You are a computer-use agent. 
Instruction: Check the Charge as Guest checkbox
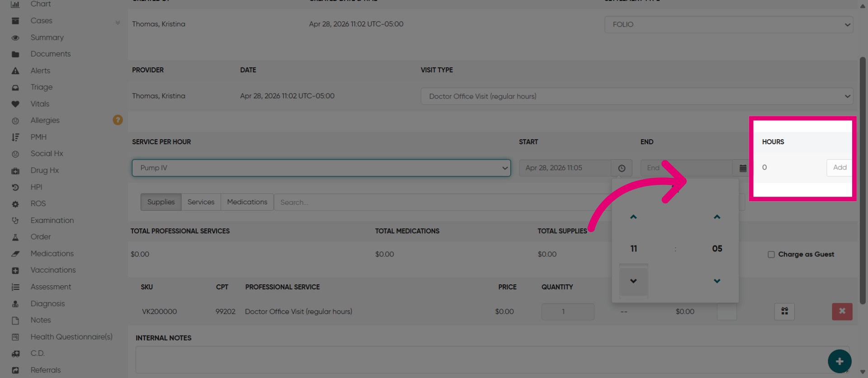pyautogui.click(x=771, y=255)
